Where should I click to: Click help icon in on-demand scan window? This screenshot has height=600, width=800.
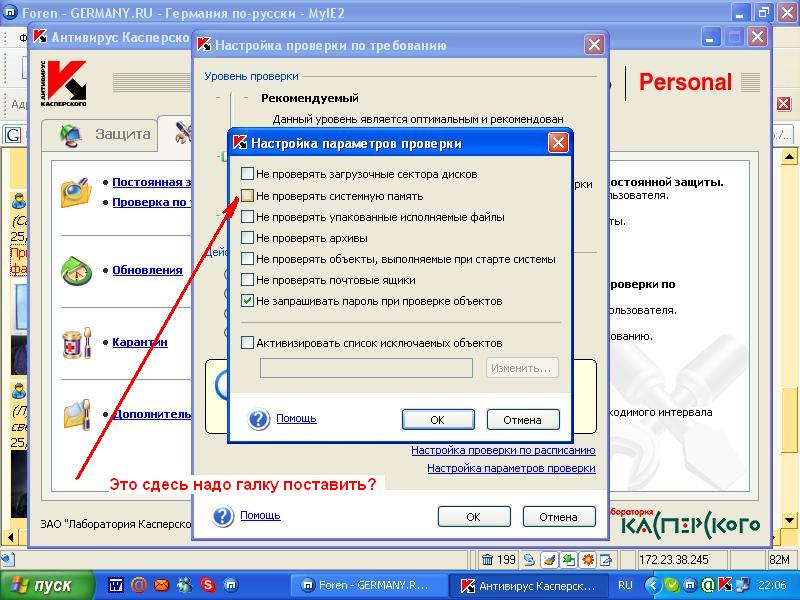(x=223, y=516)
